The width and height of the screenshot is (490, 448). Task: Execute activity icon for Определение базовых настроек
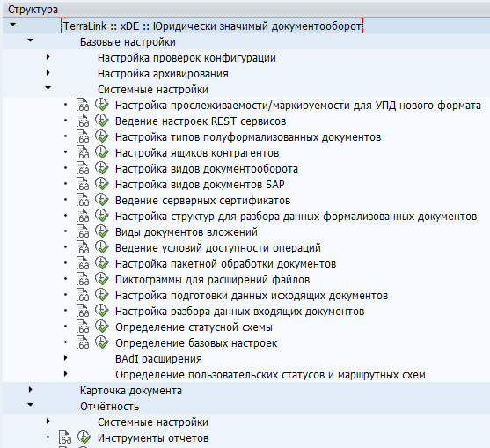(101, 342)
